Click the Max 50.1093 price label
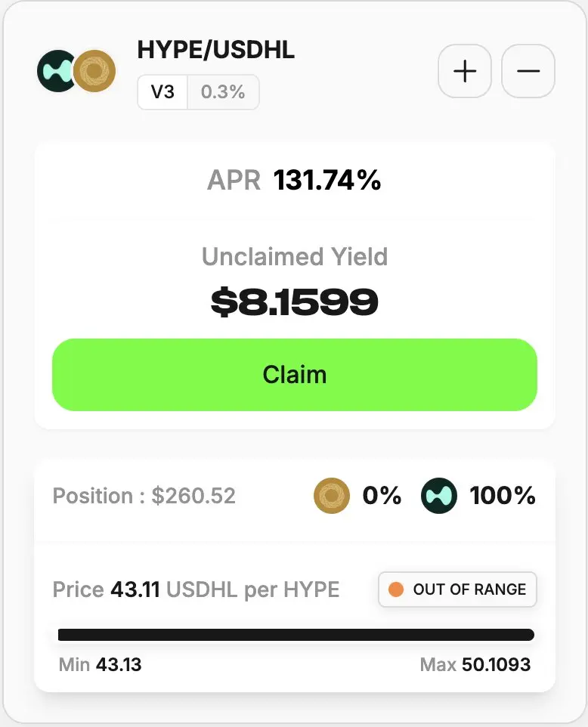The height and width of the screenshot is (727, 588). tap(475, 664)
